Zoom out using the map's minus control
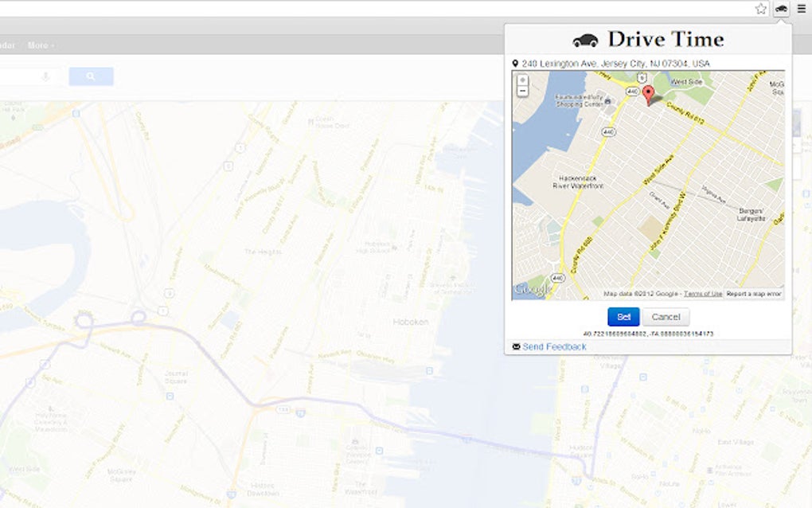 [x=522, y=92]
